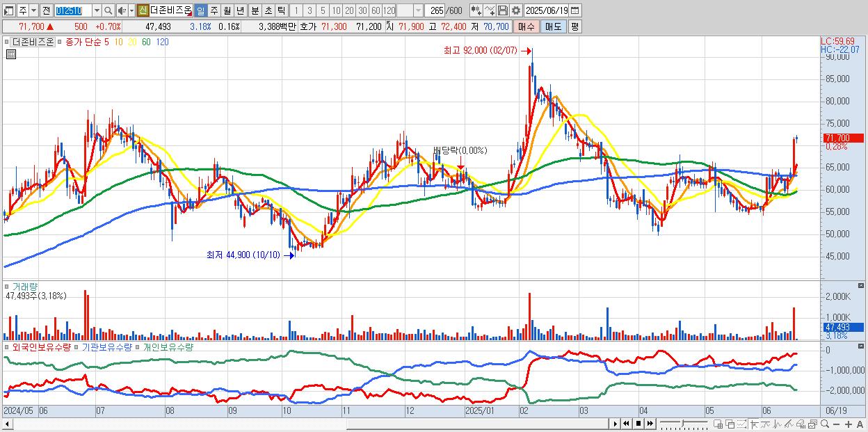Click the split-window grid icon
Image resolution: width=868 pixels, height=432 pixels.
pyautogui.click(x=718, y=424)
